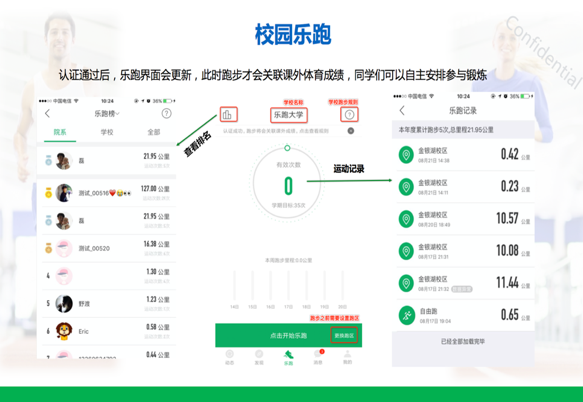Switch to the 全部 ranking tab

click(x=154, y=132)
